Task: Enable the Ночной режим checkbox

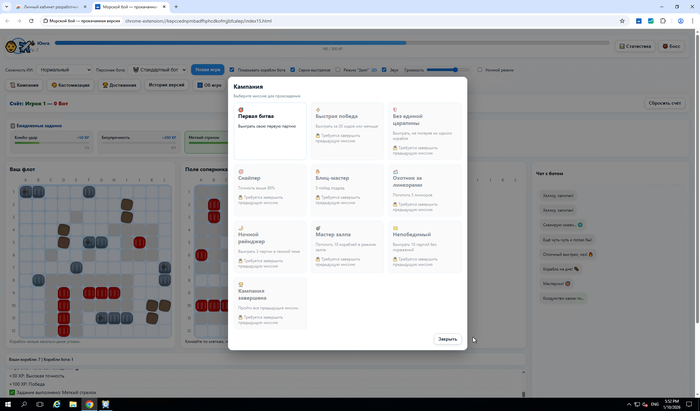Action: pyautogui.click(x=479, y=70)
